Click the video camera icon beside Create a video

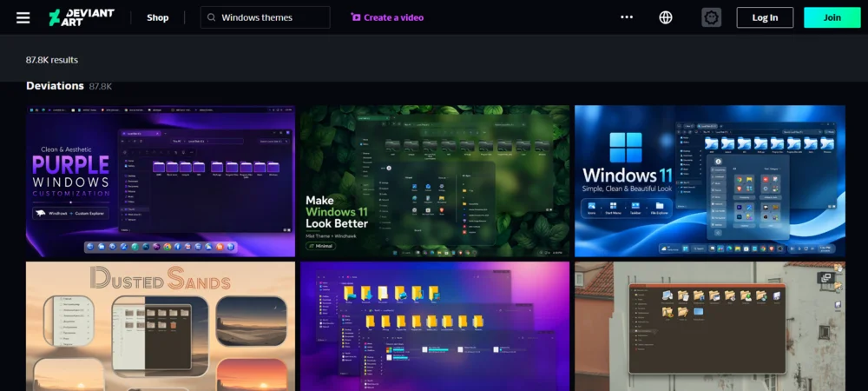point(355,17)
